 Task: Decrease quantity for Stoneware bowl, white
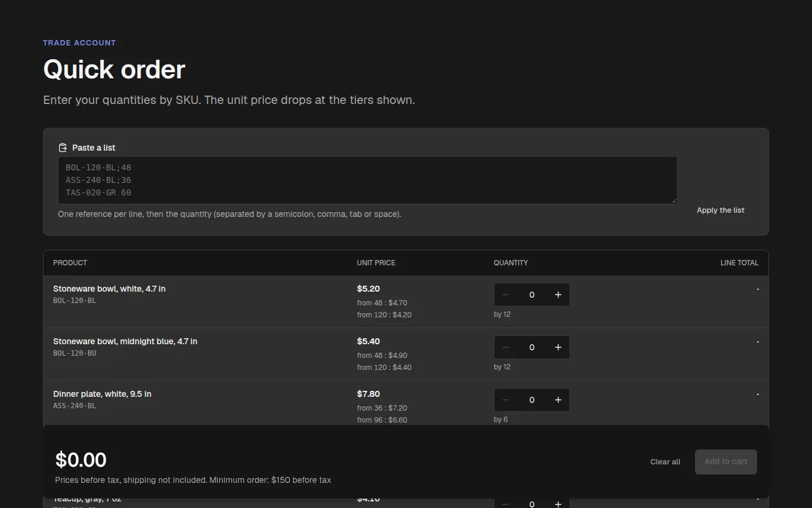pos(506,295)
